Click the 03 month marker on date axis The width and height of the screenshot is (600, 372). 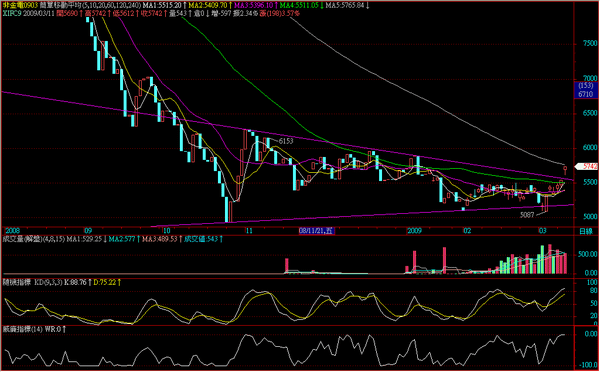tap(542, 231)
